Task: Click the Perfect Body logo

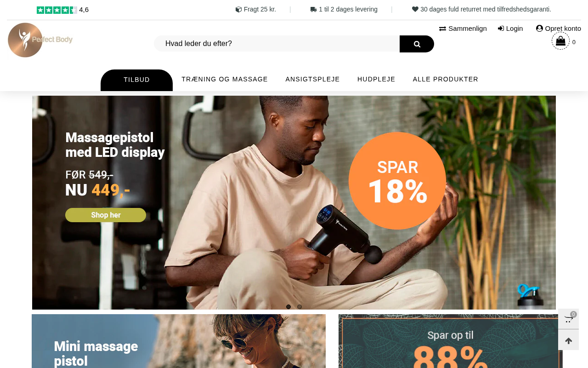Action: [x=40, y=40]
